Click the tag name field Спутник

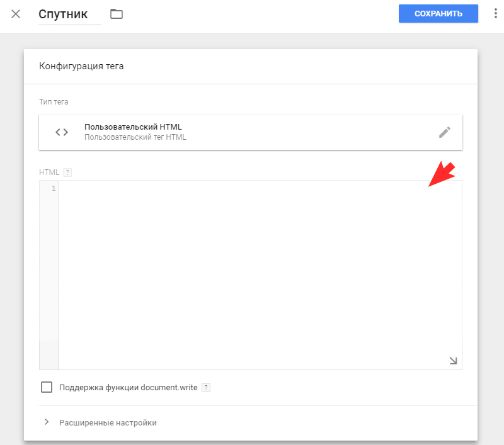click(70, 14)
